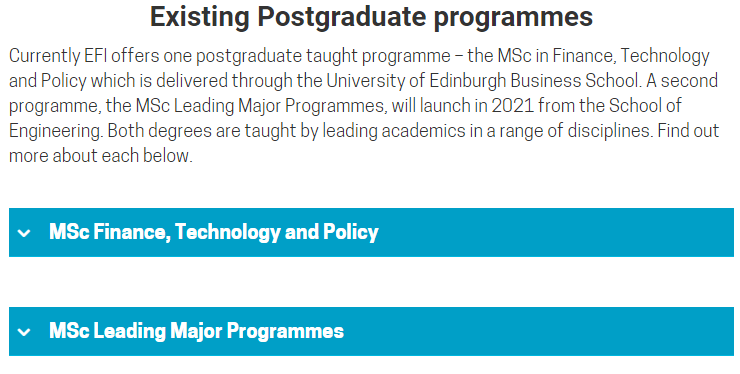
Task: Click 'Currently EFI offers' at paragraph start
Action: [x=84, y=56]
